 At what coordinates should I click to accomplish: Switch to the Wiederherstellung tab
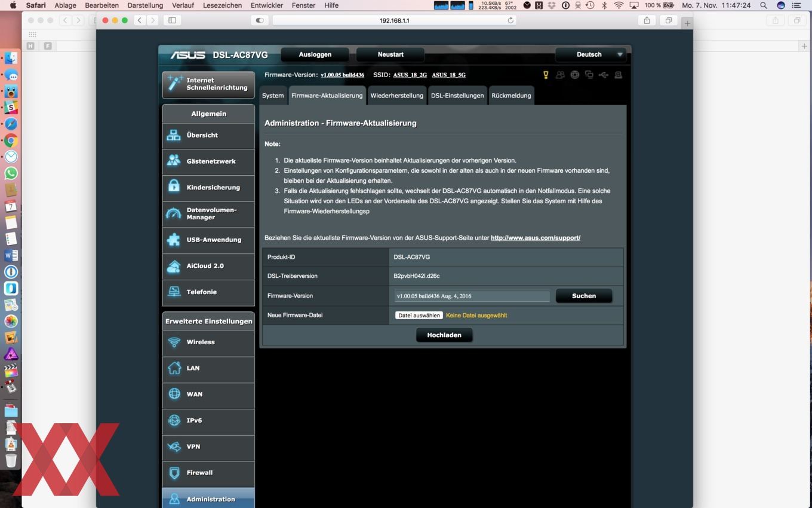coord(397,96)
